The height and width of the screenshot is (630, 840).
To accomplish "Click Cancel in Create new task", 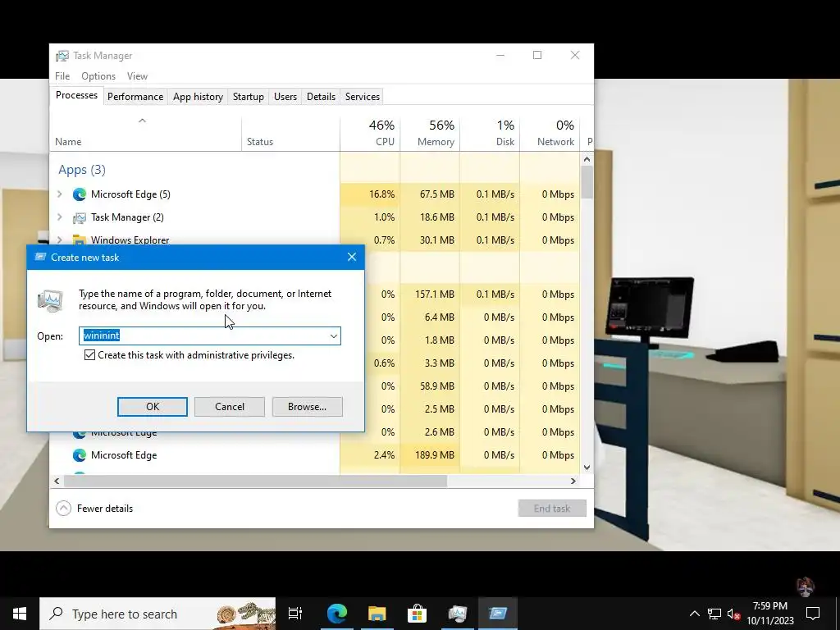I will [230, 407].
